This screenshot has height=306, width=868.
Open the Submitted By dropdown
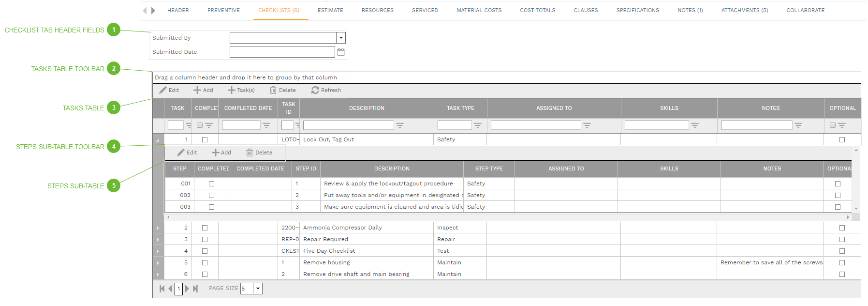coord(341,38)
